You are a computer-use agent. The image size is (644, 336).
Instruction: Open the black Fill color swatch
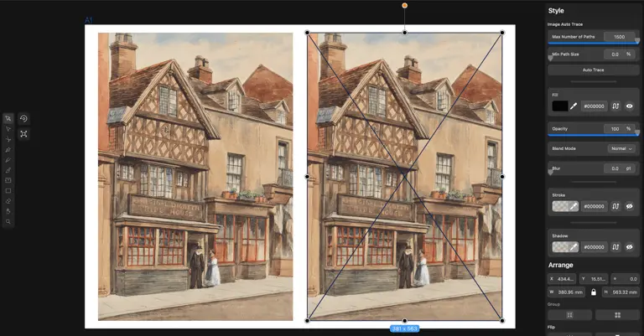[x=560, y=106]
